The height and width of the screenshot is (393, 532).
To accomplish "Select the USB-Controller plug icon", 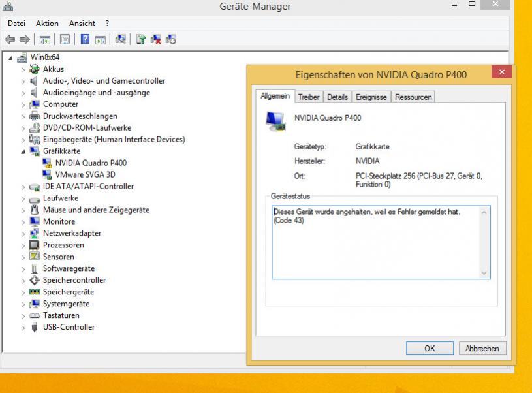I will point(34,327).
